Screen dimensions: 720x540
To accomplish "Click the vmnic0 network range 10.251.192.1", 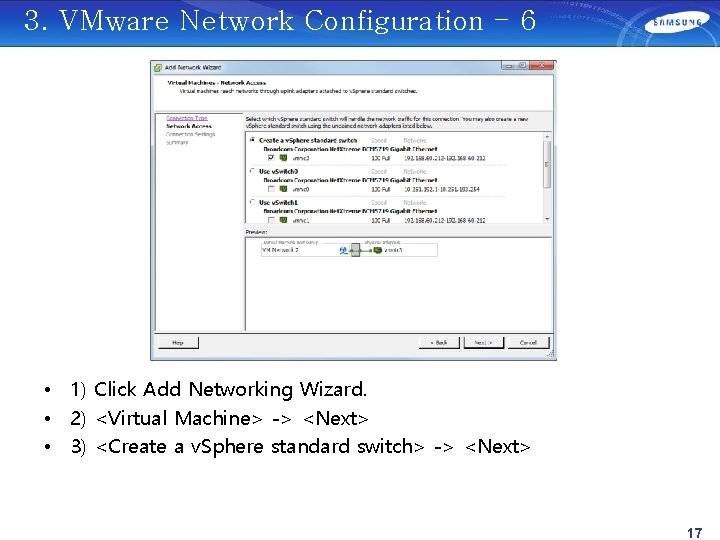I will coord(442,189).
